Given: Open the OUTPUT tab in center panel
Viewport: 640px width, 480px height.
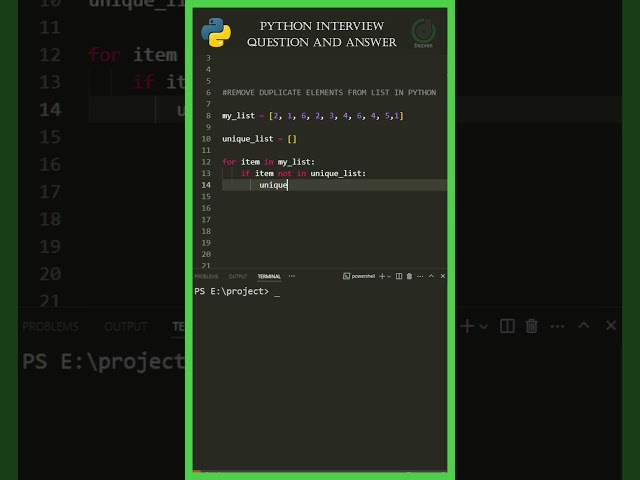Looking at the screenshot, I should (238, 276).
